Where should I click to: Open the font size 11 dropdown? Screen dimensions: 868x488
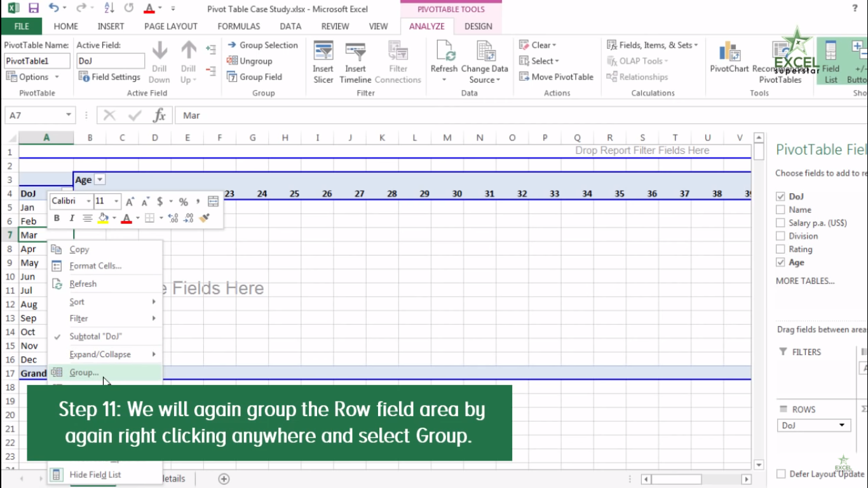coord(116,201)
